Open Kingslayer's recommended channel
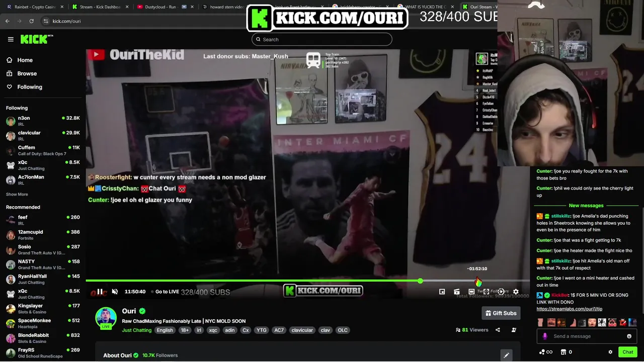 click(x=43, y=309)
